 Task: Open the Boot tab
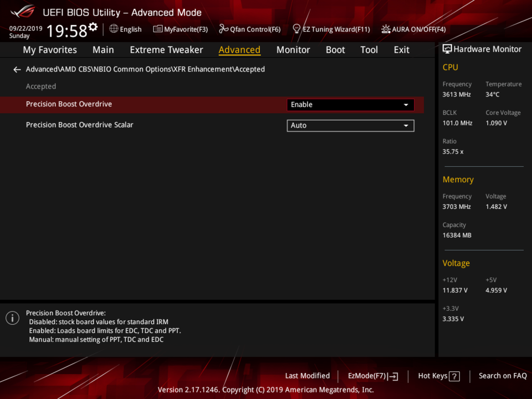point(335,50)
